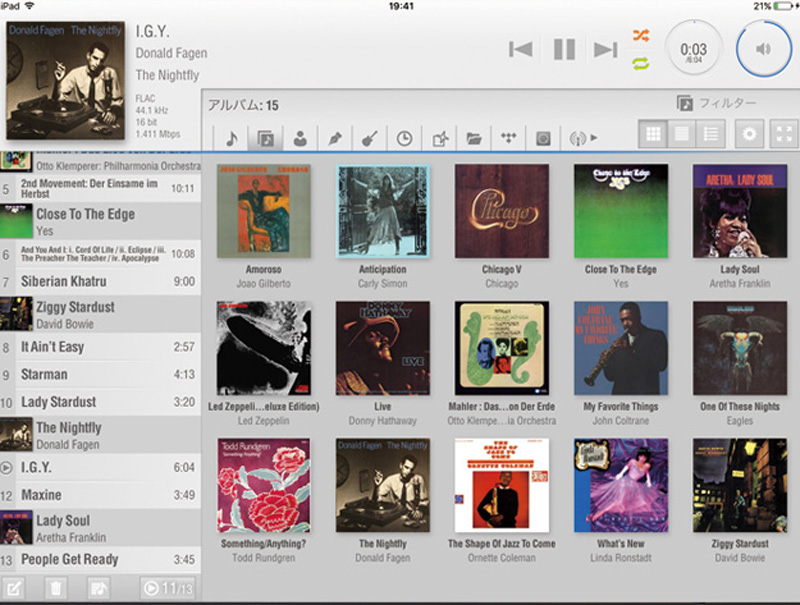Viewport: 800px width, 605px height.
Task: Switch to plain list view
Action: click(x=682, y=134)
